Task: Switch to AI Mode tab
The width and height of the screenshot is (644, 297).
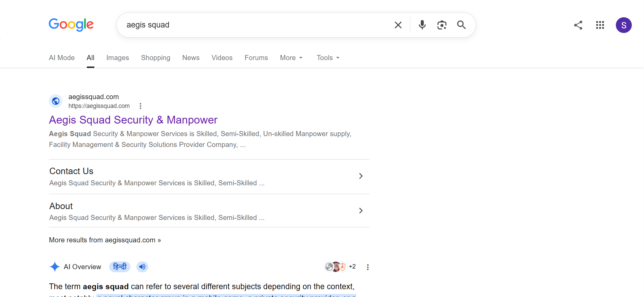Action: tap(62, 58)
